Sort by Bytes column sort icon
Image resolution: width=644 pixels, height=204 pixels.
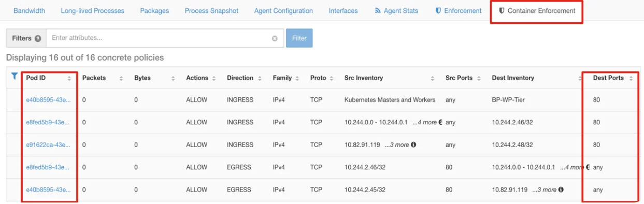(x=173, y=78)
